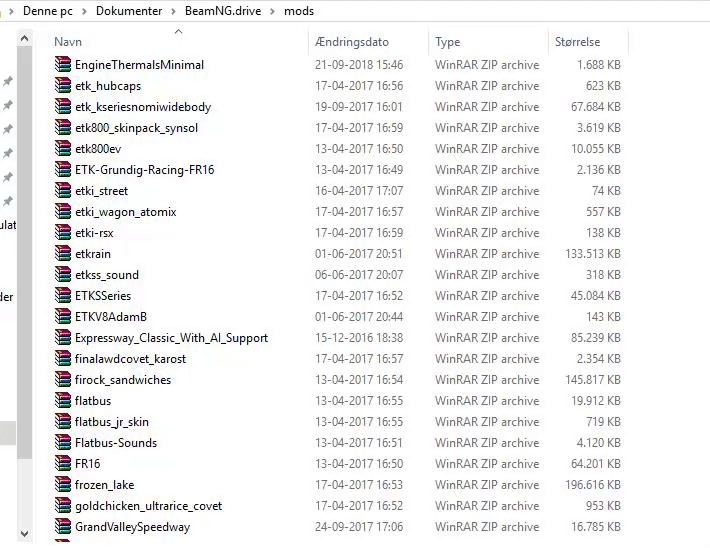
Task: Click the ETKSSeries archive icon
Action: pyautogui.click(x=63, y=295)
